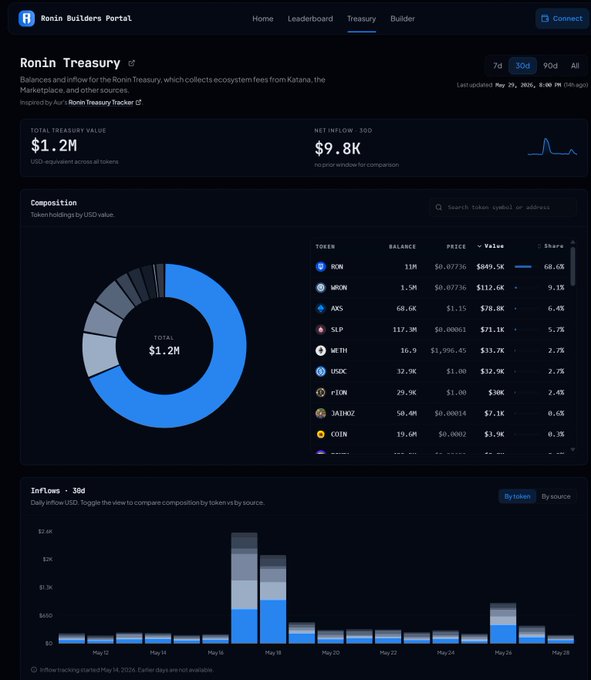Click the WRON share 9.1%

pyautogui.click(x=556, y=288)
